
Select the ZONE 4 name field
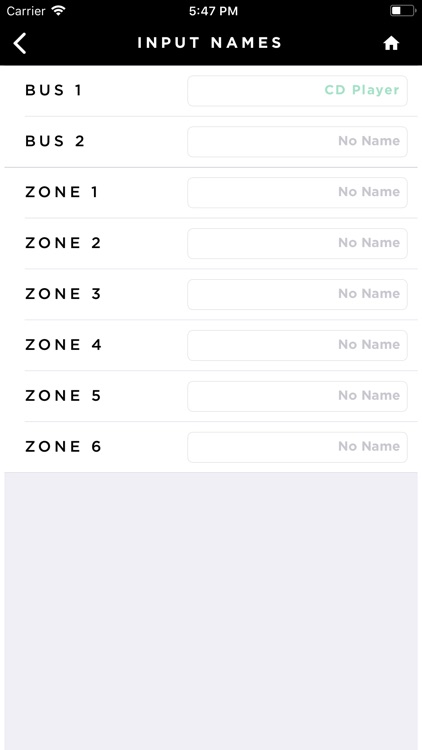(x=297, y=345)
